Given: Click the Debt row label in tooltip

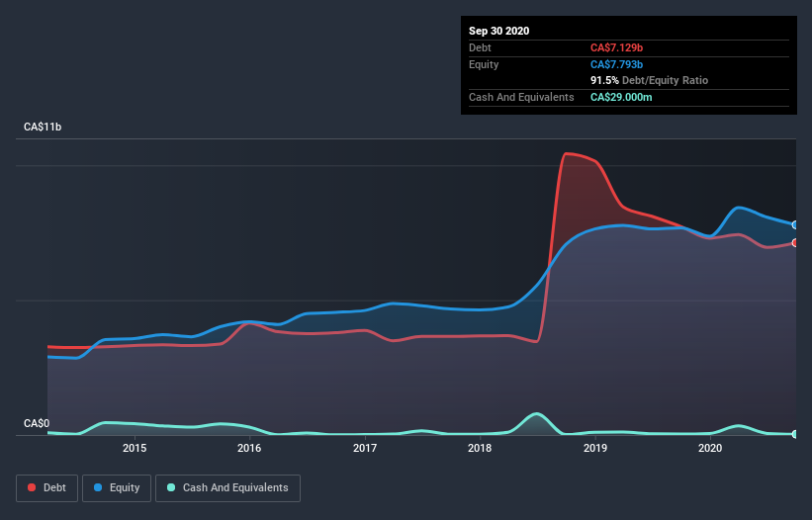Looking at the screenshot, I should point(480,47).
